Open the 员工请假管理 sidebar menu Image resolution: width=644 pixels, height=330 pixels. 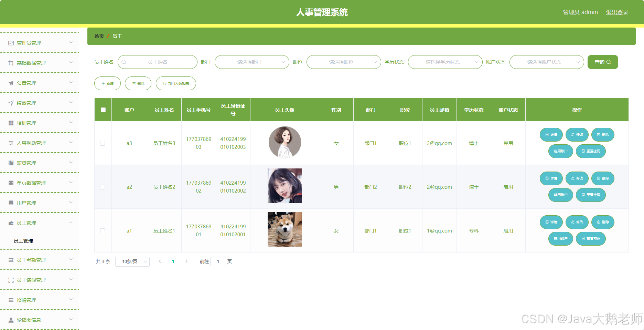tap(40, 280)
